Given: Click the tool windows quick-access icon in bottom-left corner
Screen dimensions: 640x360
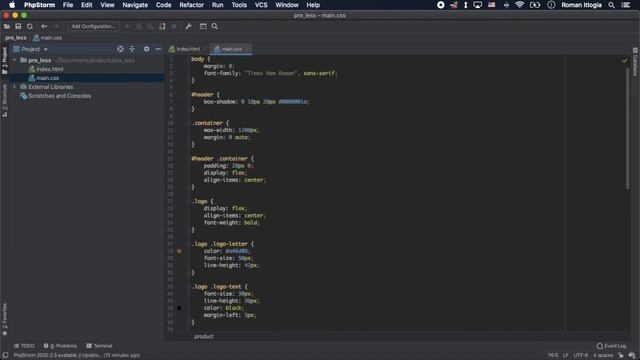Looking at the screenshot, I should (5, 356).
